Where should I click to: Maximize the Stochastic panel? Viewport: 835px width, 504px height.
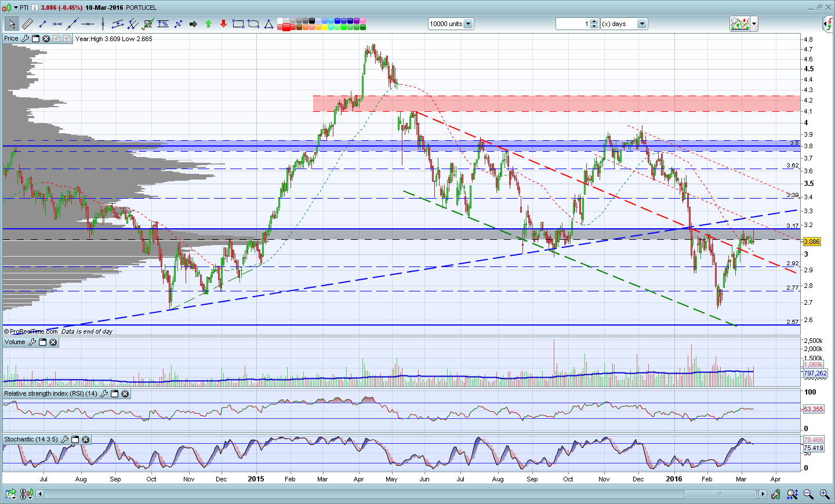coord(75,439)
